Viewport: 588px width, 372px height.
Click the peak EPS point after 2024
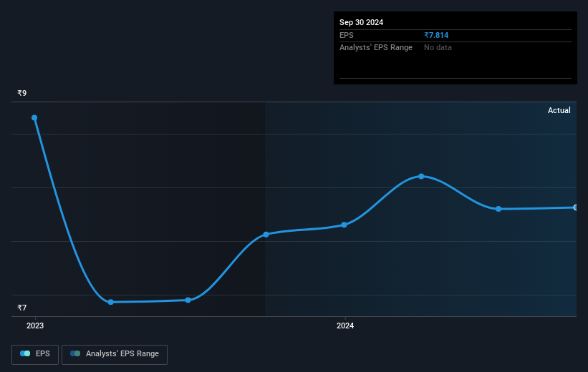pyautogui.click(x=421, y=176)
